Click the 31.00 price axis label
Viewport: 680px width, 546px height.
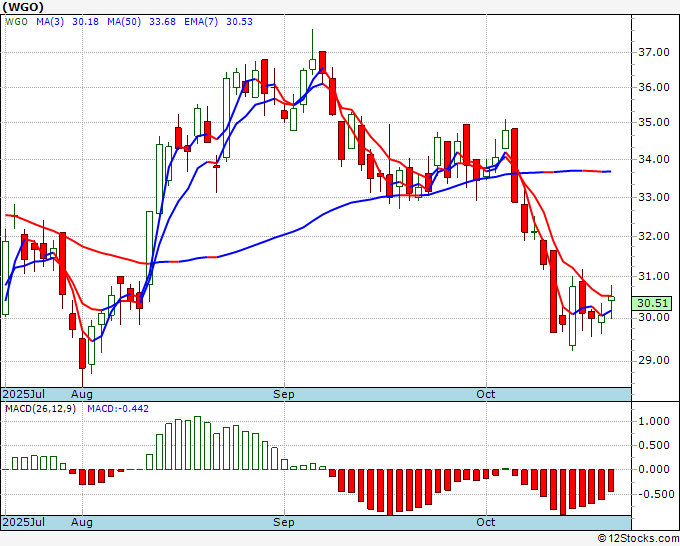(x=654, y=276)
